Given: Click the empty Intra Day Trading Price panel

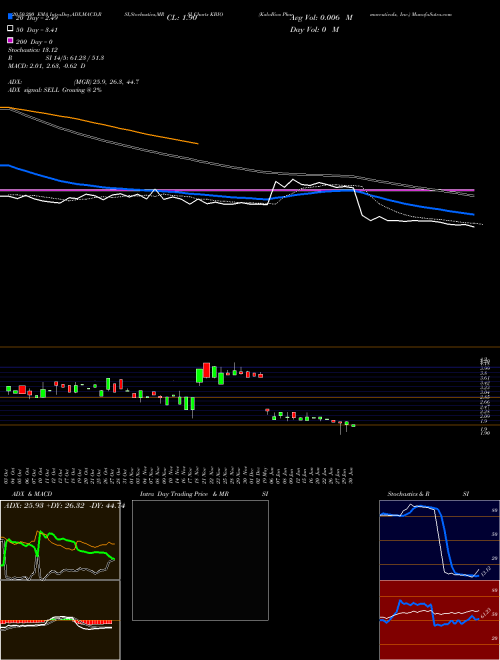Looking at the screenshot, I should pos(200,560).
